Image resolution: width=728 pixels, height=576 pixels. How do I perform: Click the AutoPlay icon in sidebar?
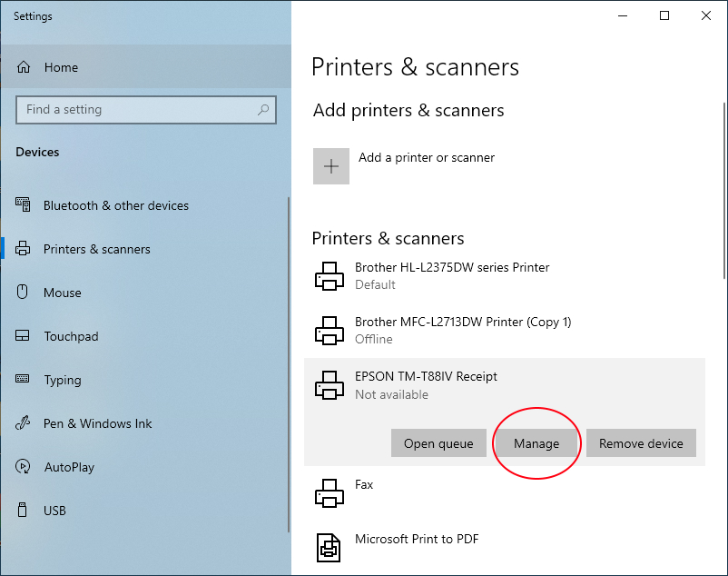(x=23, y=466)
